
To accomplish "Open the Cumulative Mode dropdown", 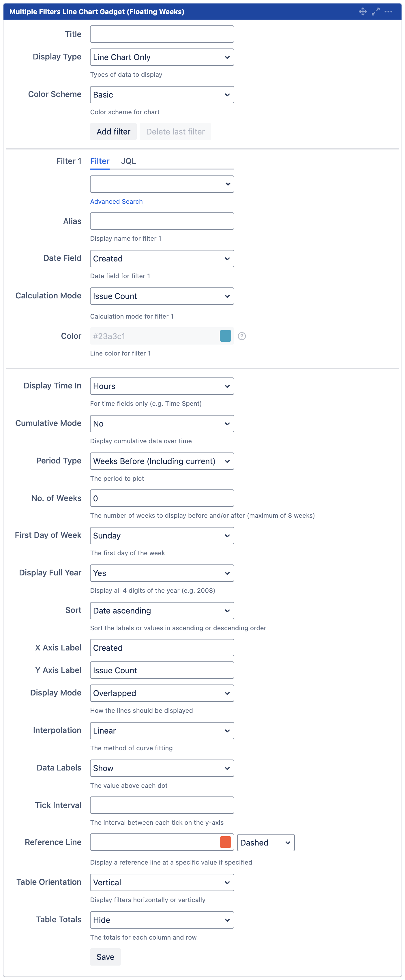I will pos(162,423).
